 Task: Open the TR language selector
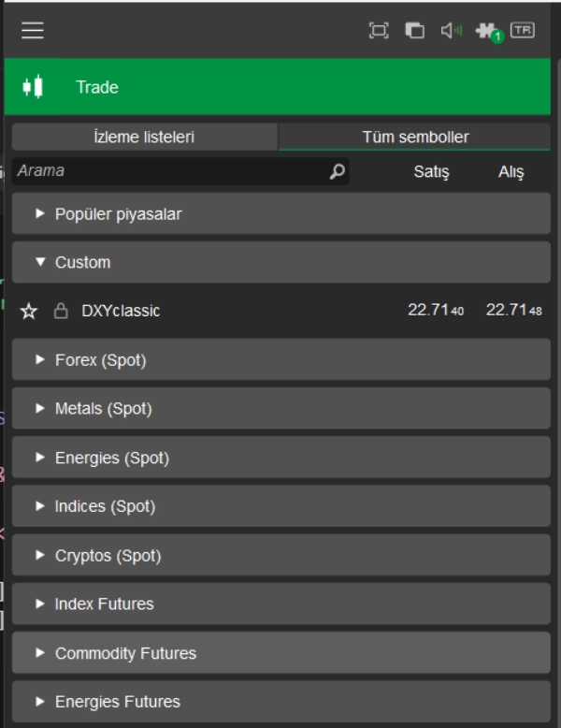(x=523, y=31)
